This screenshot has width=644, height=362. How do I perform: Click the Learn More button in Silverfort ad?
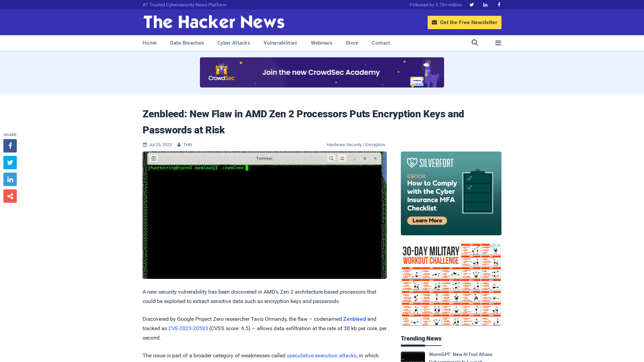pos(426,220)
